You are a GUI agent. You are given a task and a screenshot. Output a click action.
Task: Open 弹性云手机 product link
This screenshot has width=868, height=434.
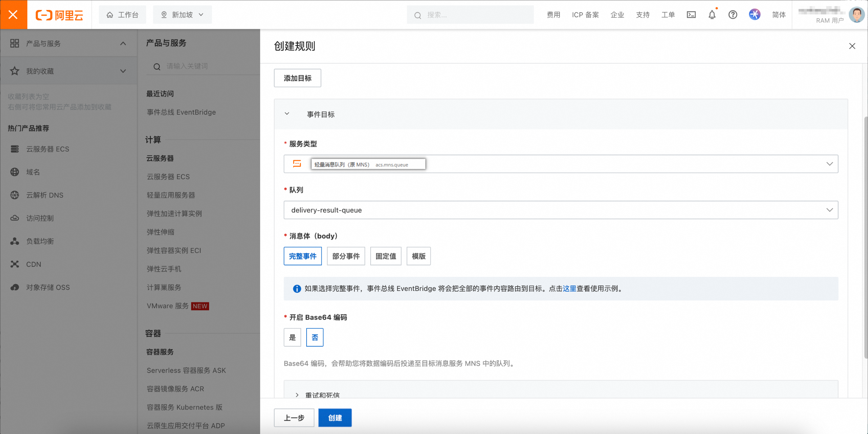164,269
